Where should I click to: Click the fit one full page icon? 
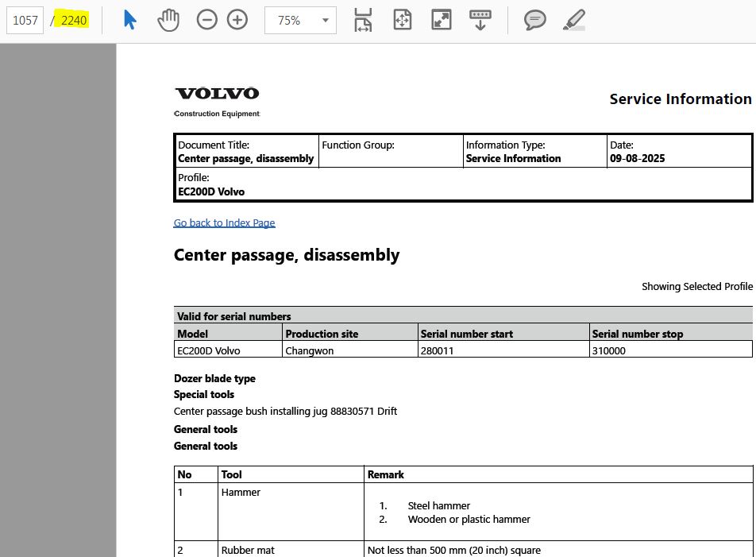click(403, 20)
